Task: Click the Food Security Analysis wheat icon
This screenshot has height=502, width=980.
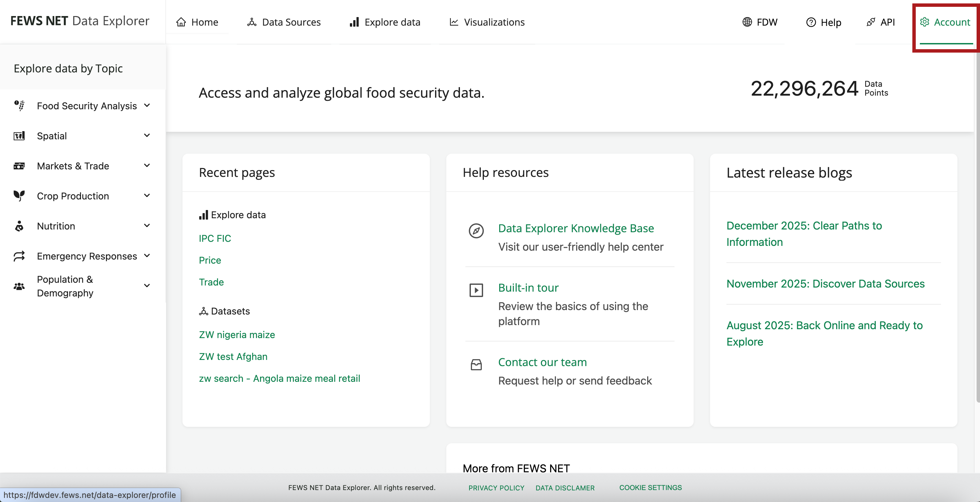Action: [x=19, y=105]
